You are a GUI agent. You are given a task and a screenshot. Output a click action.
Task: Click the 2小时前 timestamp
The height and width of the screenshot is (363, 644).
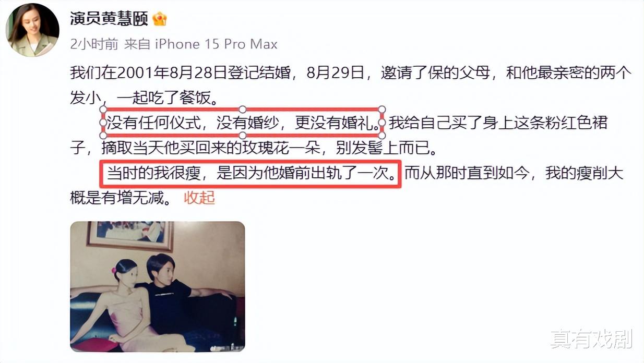pos(94,44)
